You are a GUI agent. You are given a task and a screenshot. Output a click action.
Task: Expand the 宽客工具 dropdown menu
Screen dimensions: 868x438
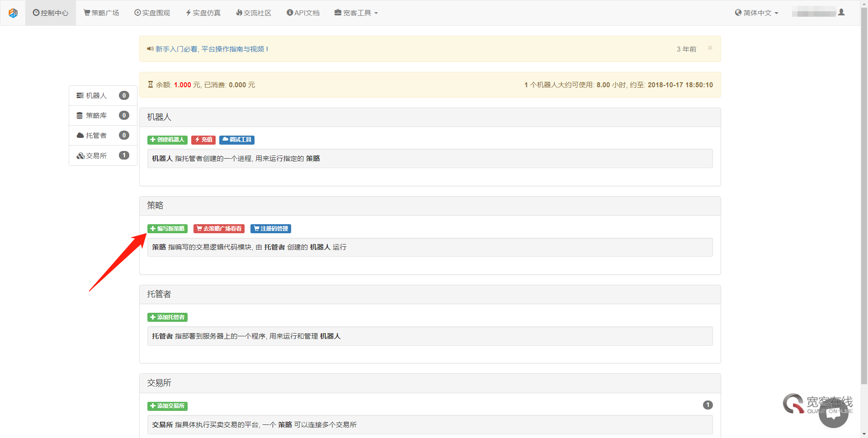coord(356,13)
